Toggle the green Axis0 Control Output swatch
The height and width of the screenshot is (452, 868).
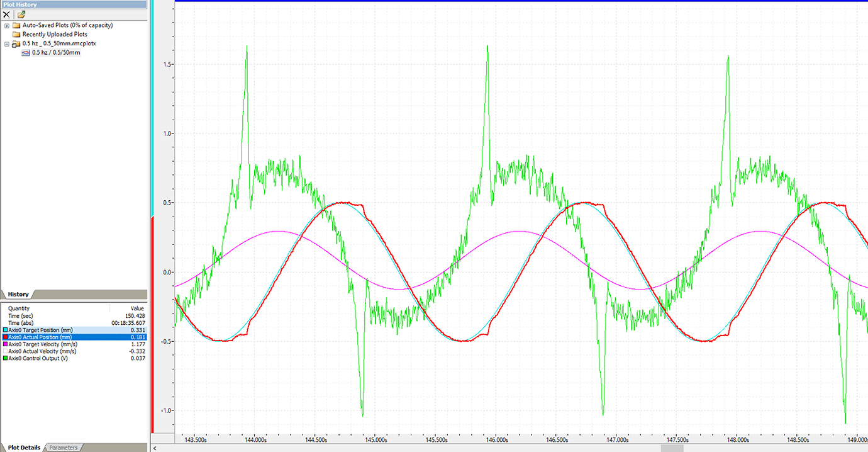pos(5,358)
